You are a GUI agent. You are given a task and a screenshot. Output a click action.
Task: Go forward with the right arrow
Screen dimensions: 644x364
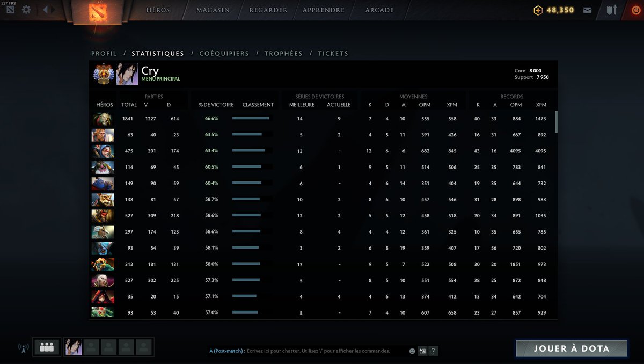[53, 10]
